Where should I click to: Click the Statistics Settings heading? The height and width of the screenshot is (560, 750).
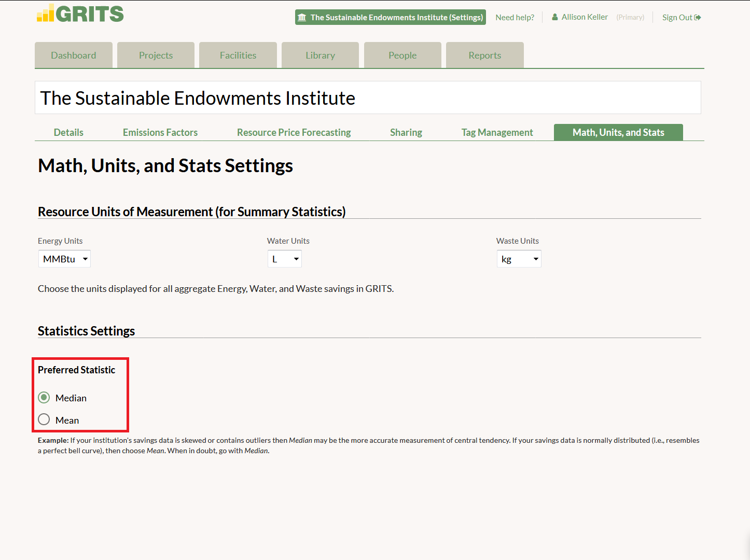[x=87, y=331]
